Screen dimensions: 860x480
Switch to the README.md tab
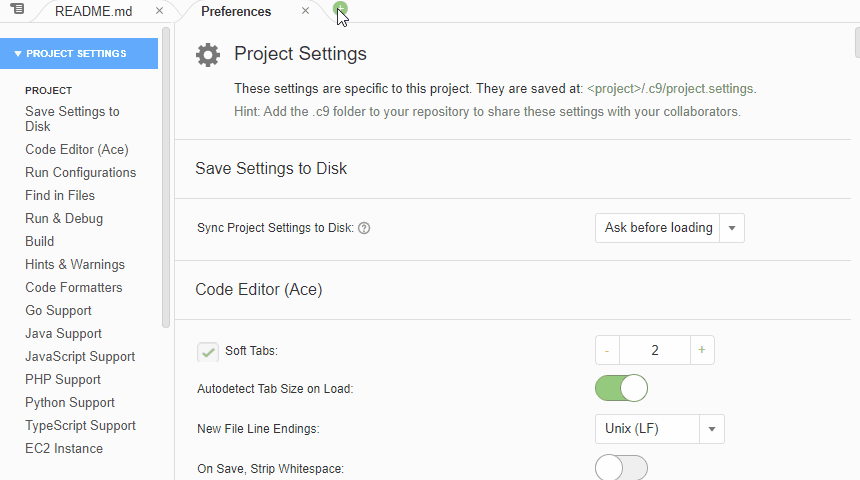point(94,11)
